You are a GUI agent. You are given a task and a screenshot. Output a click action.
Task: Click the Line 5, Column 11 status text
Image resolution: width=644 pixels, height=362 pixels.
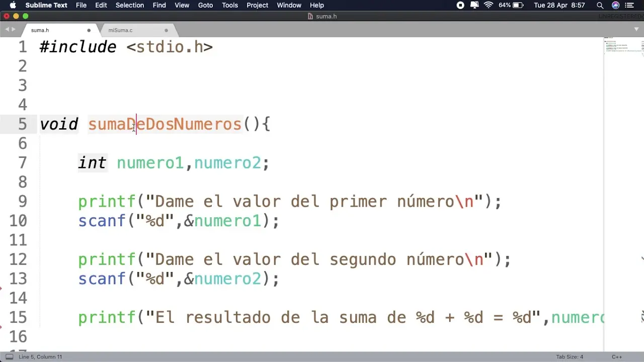tap(40, 357)
